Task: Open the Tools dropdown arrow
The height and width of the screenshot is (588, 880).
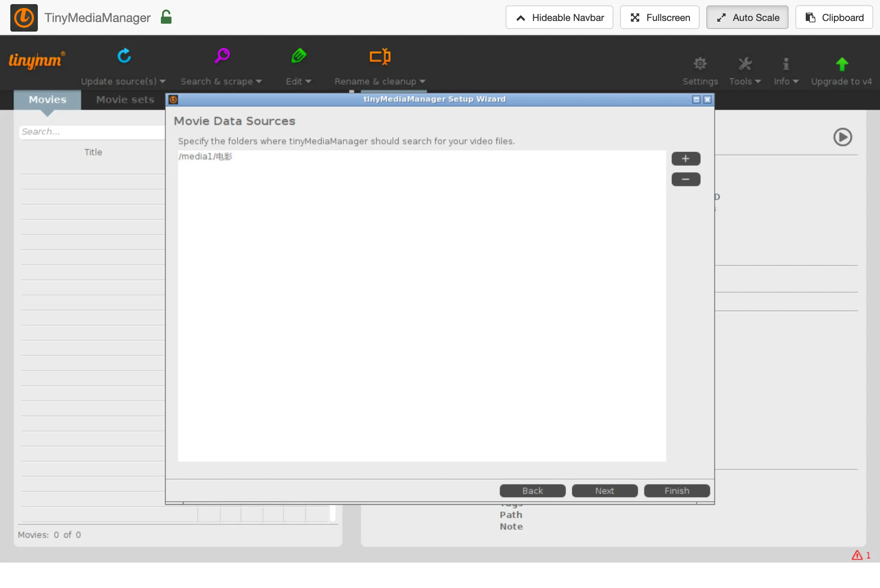Action: (758, 81)
